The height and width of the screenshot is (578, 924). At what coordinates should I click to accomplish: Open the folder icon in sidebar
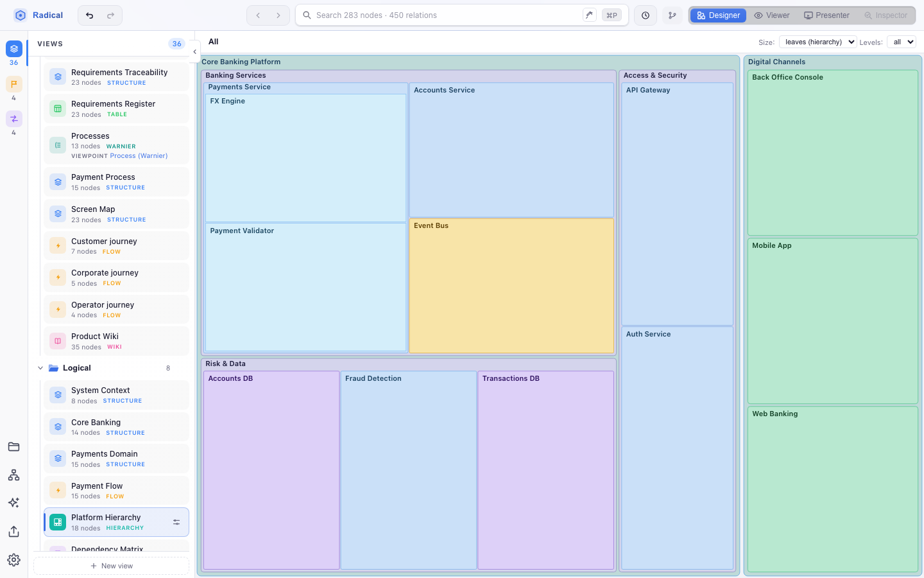pyautogui.click(x=14, y=447)
